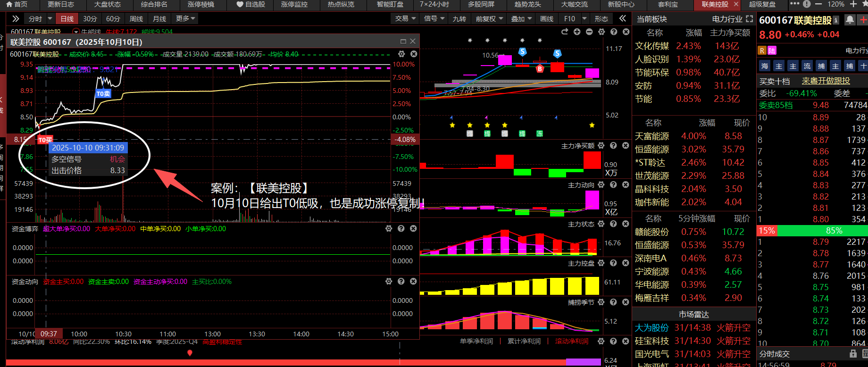The height and width of the screenshot is (367, 868).
Task: Open the 资金博弈 panel settings gear
Action: pos(389,228)
